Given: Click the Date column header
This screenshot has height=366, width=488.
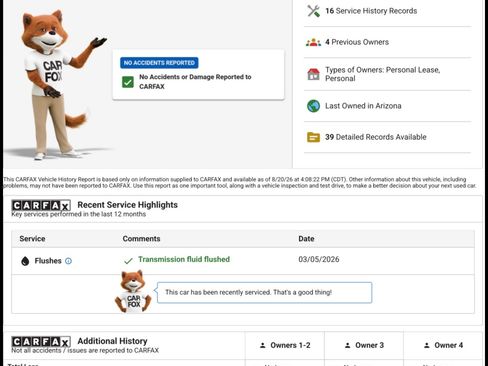Looking at the screenshot, I should tap(306, 239).
